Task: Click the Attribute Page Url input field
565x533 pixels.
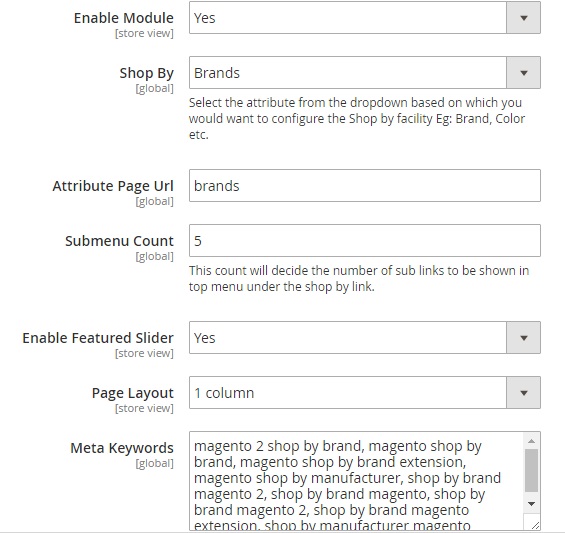Action: pyautogui.click(x=365, y=186)
